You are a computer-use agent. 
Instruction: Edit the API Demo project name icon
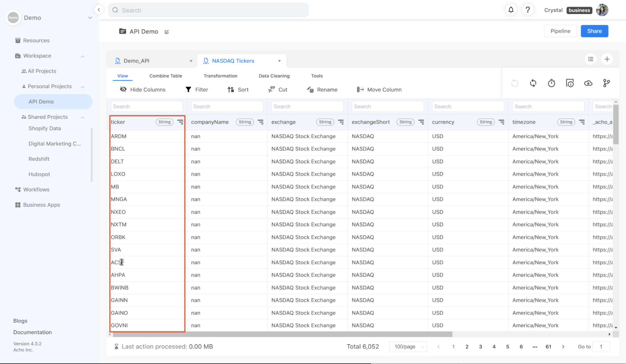coord(167,32)
